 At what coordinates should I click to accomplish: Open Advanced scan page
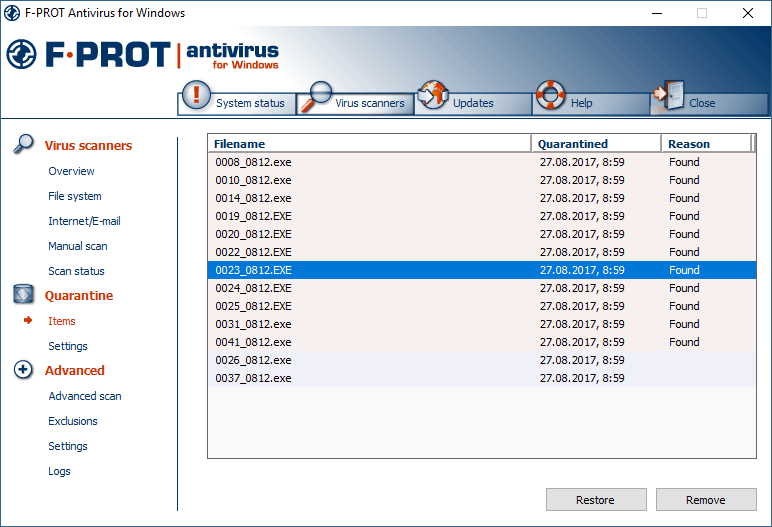tap(85, 396)
